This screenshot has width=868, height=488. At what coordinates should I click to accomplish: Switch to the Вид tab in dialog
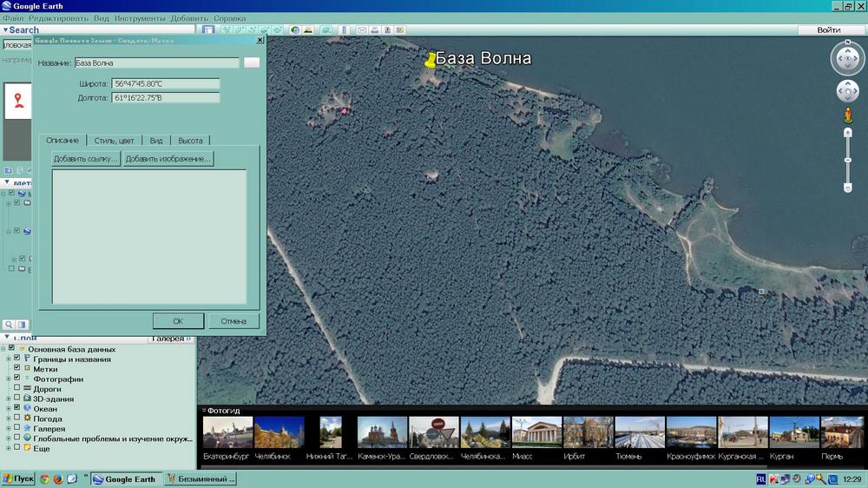pos(156,141)
